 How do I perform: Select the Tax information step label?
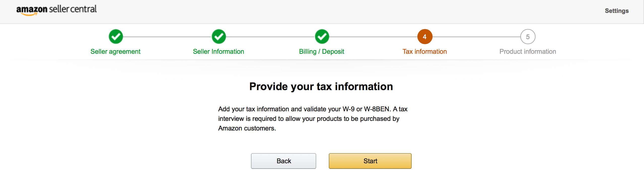[x=425, y=51]
